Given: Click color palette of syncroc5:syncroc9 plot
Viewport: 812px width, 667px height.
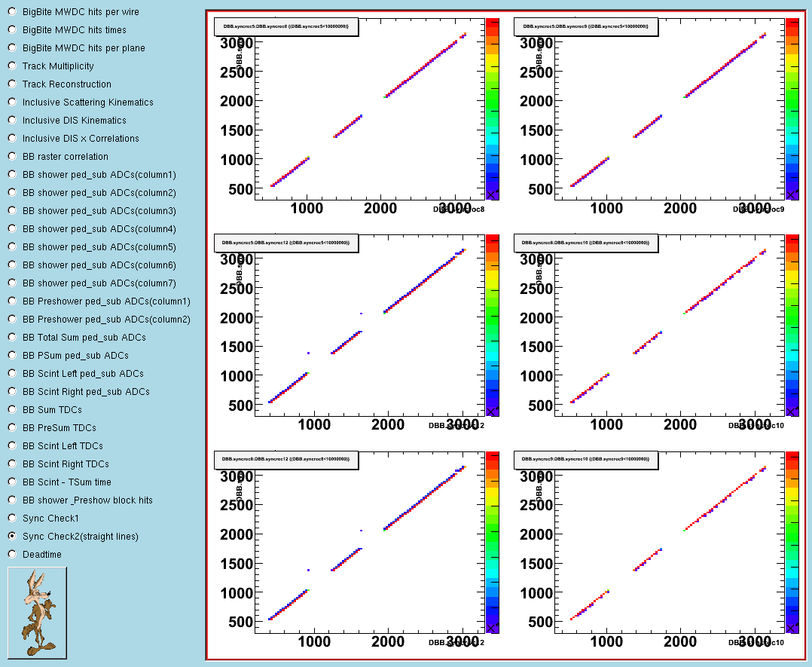Looking at the screenshot, I should pyautogui.click(x=792, y=109).
